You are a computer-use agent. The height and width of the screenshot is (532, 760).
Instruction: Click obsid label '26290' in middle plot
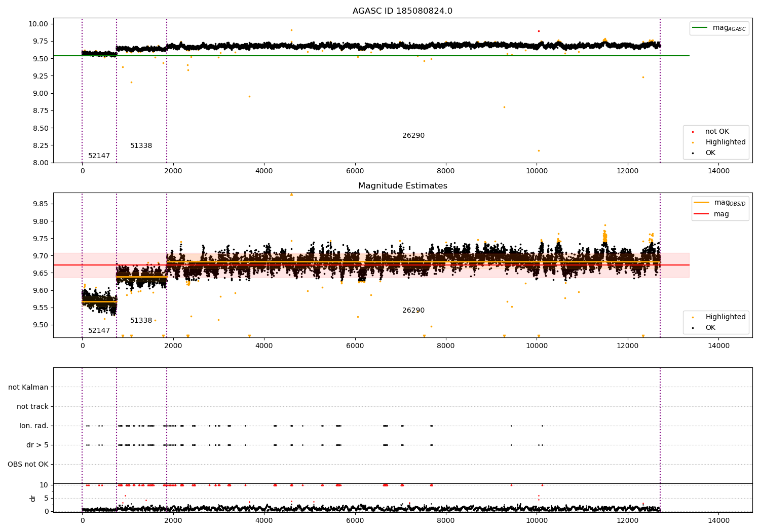pos(413,311)
